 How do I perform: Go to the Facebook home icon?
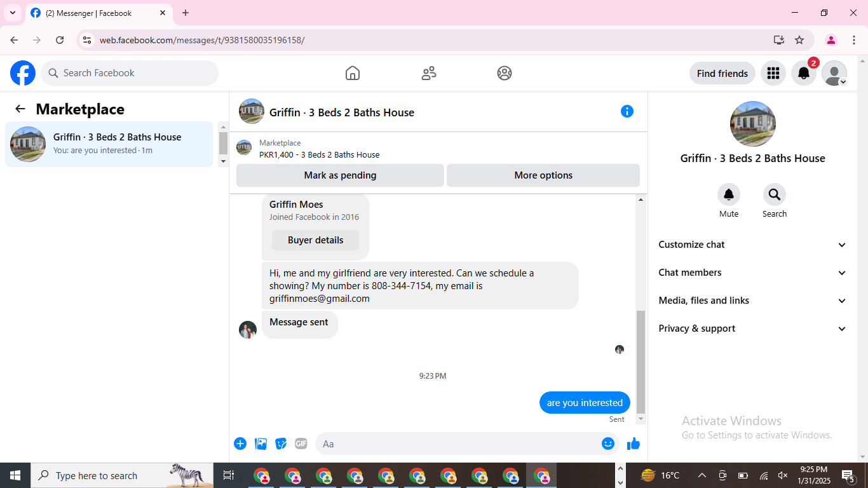pyautogui.click(x=353, y=73)
